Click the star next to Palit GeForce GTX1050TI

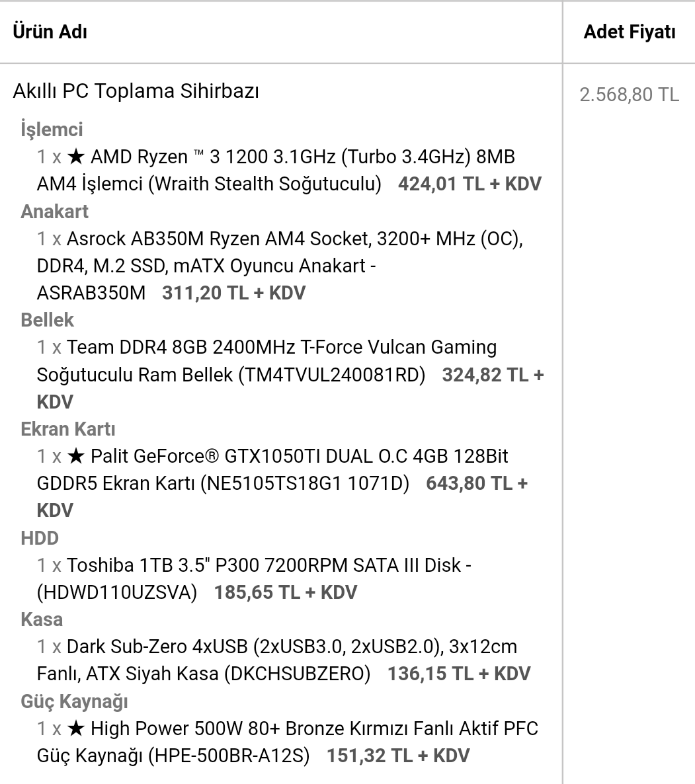coord(76,456)
